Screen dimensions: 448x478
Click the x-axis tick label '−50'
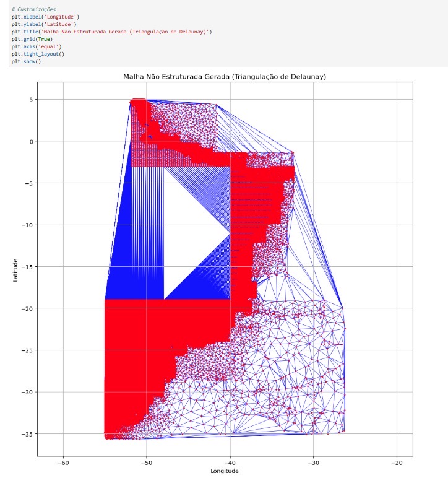146,463
